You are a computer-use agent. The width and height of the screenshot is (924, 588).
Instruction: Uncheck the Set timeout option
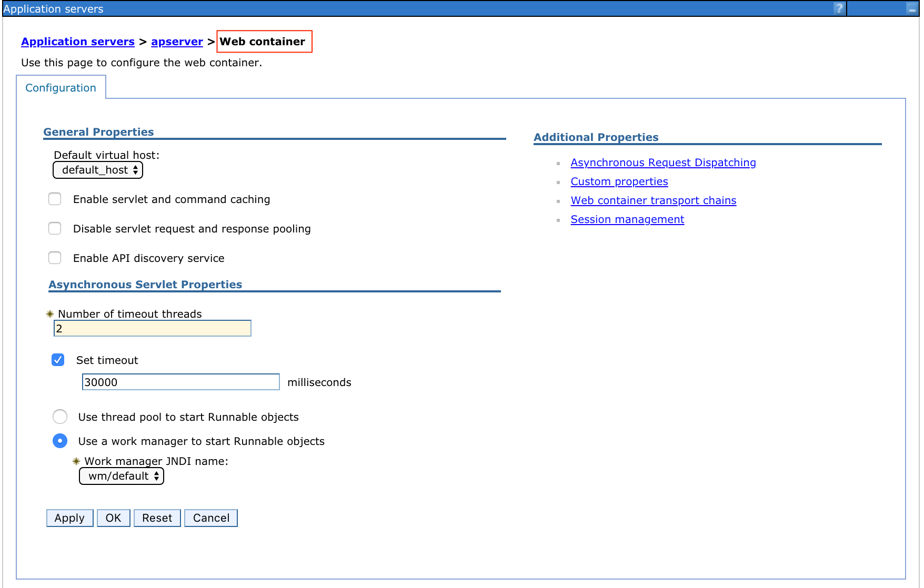(x=57, y=360)
